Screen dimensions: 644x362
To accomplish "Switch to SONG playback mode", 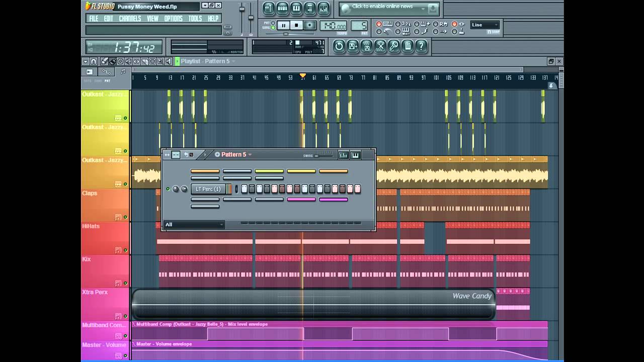I will [273, 28].
